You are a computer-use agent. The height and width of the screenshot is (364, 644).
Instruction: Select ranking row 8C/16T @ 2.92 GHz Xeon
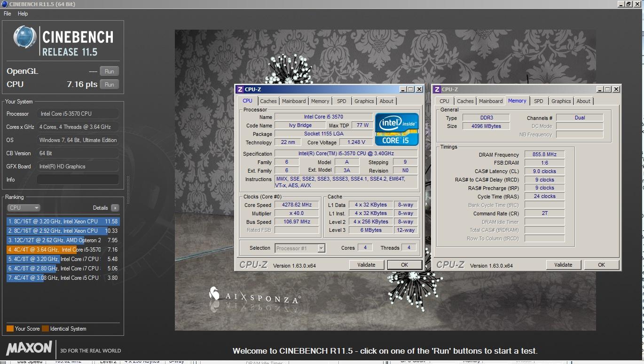click(63, 231)
